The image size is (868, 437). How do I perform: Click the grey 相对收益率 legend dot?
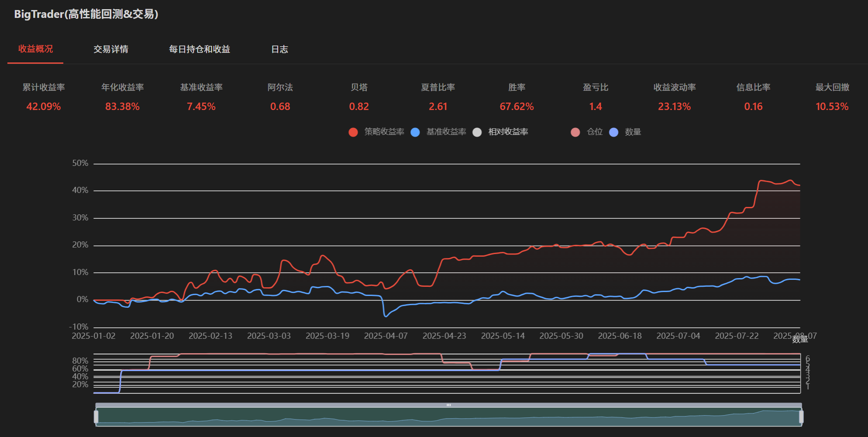pyautogui.click(x=477, y=132)
